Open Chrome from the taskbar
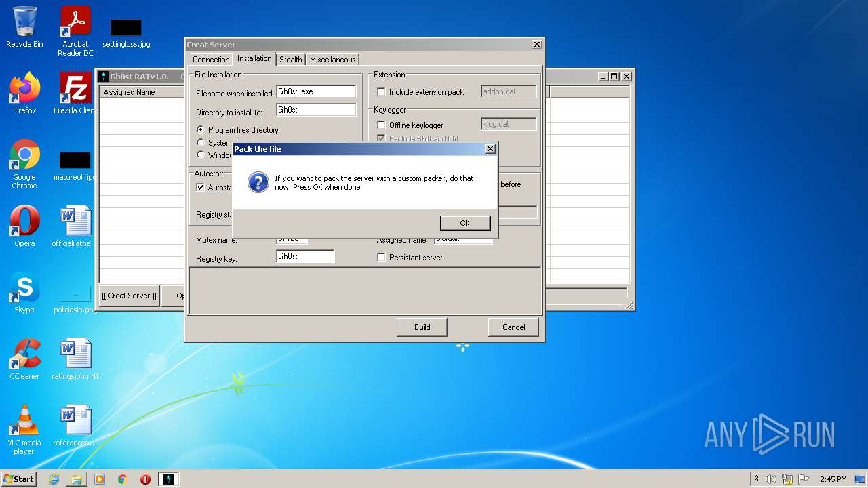This screenshot has height=488, width=868. (x=123, y=479)
